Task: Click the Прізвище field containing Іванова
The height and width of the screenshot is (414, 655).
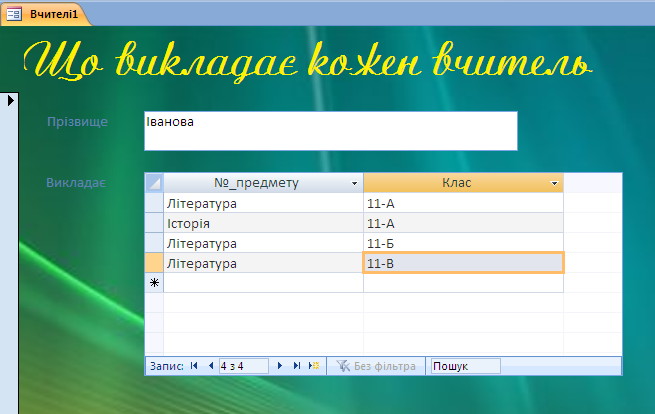Action: pos(331,131)
